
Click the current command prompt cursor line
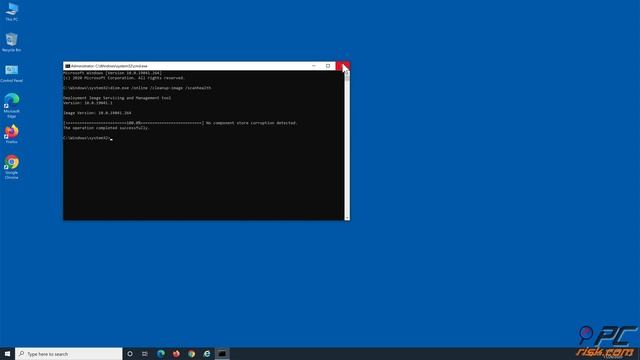[88, 138]
